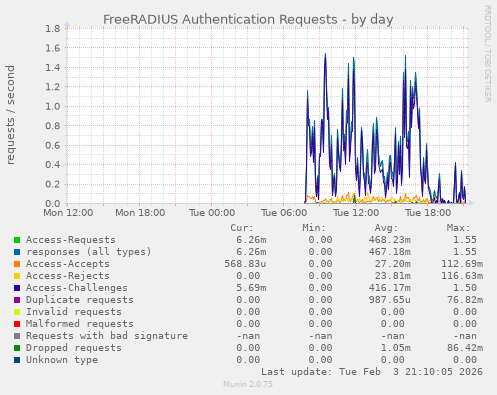Click 'Requests with bad signature' label

[107, 336]
